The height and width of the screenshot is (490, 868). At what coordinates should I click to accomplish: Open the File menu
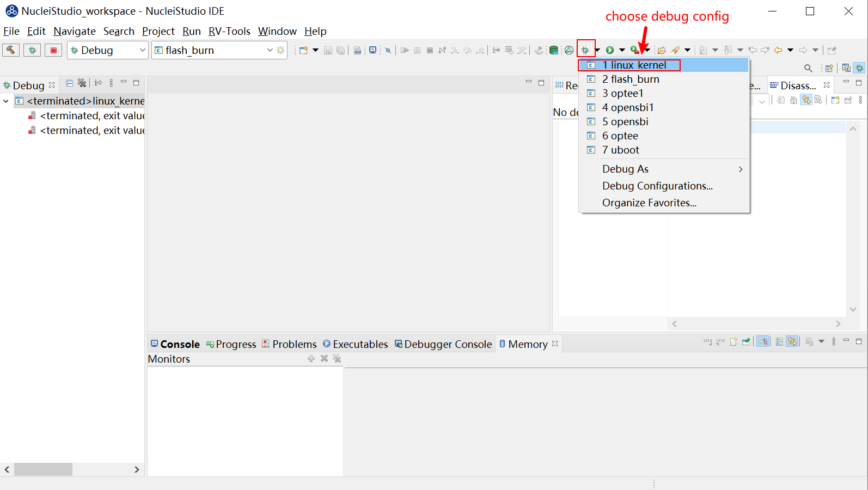pos(11,31)
